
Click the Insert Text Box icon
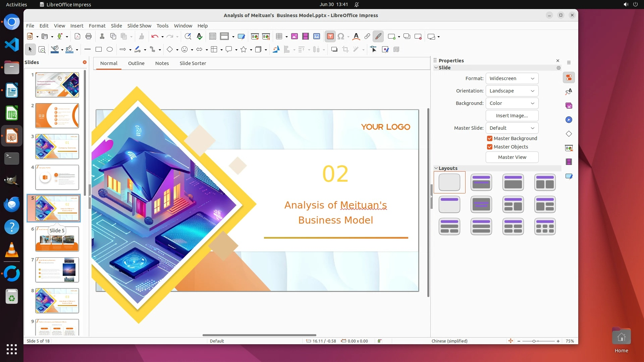click(x=330, y=37)
